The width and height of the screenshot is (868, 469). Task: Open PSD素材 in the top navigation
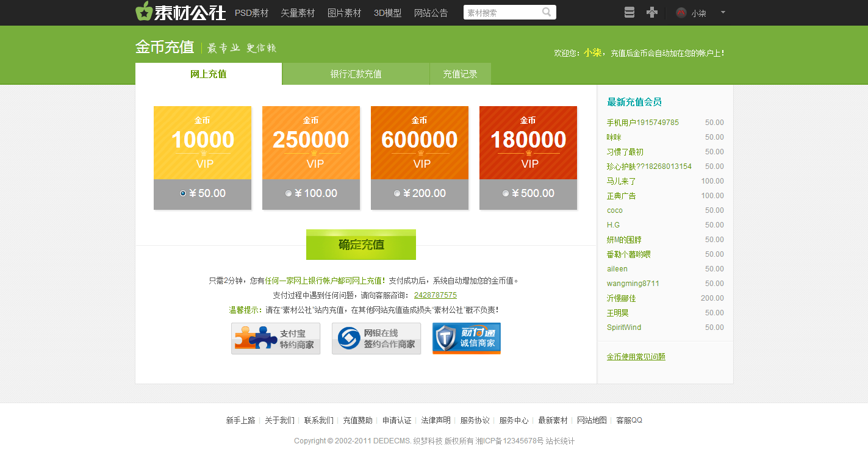tap(251, 13)
